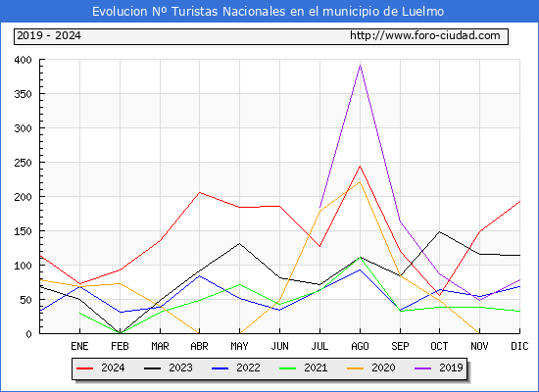
Task: Click the ENE month axis label
Action: coord(79,346)
